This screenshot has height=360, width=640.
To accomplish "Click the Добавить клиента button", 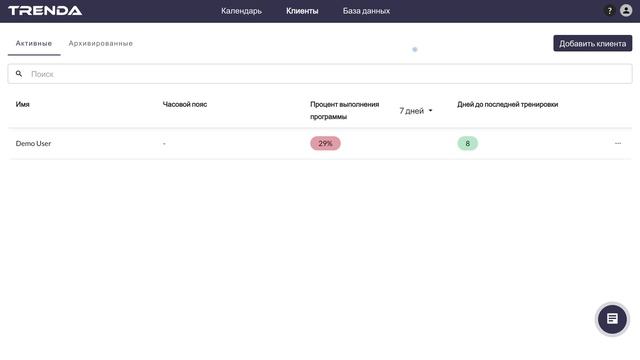I will [593, 43].
